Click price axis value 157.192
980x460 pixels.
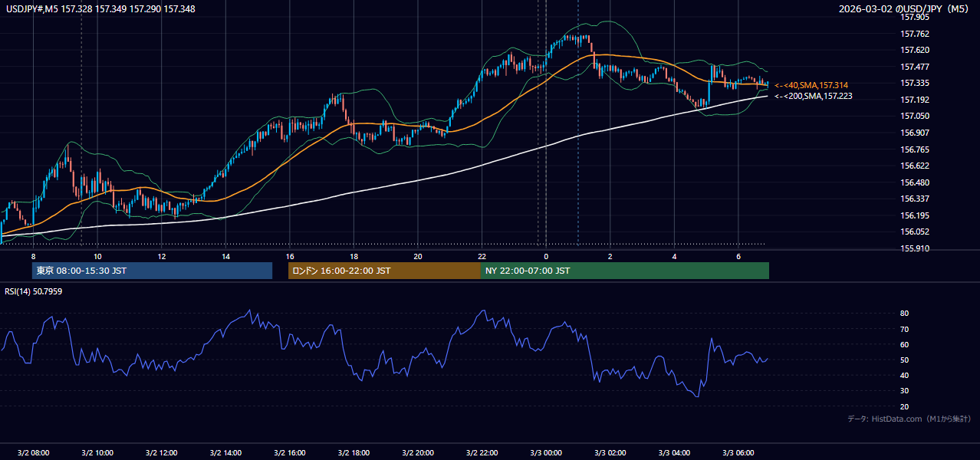pos(915,100)
